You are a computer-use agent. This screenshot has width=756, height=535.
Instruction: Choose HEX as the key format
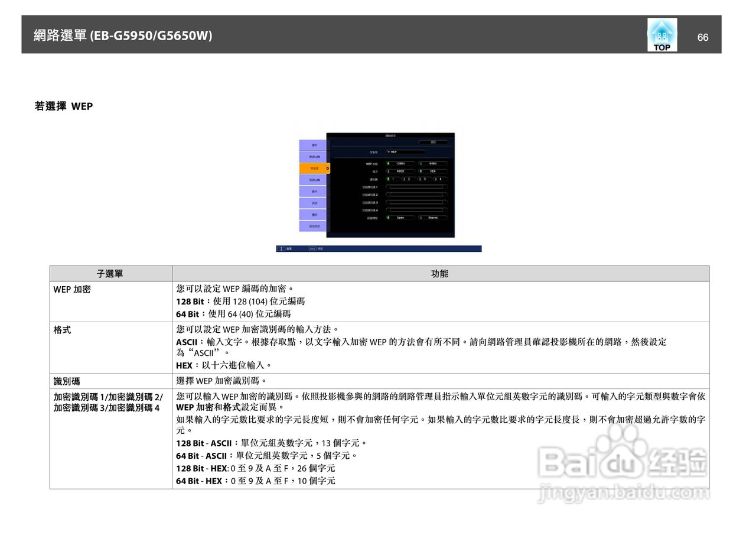[433, 171]
